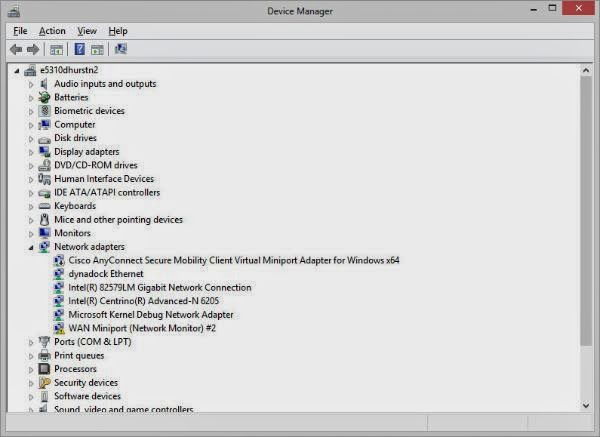
Task: Open the Help menu
Action: click(x=118, y=31)
